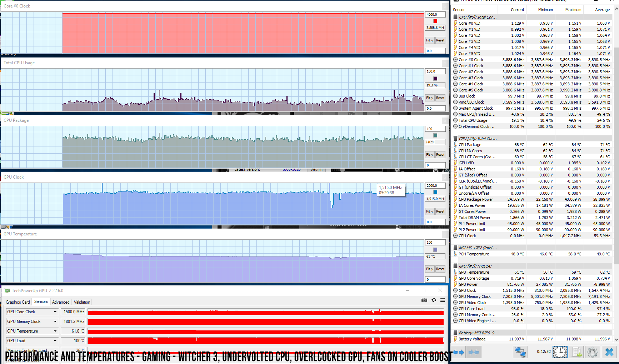
Task: Open the Validation tab in GPU-Z
Action: 82,302
